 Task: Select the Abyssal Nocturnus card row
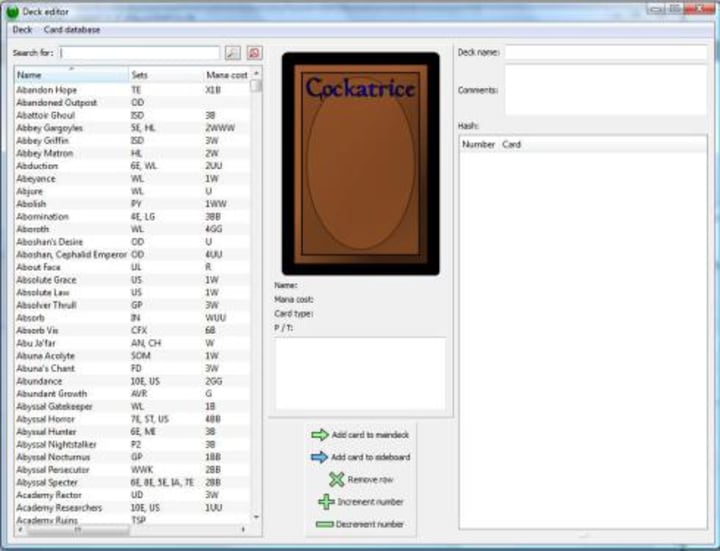pos(133,457)
